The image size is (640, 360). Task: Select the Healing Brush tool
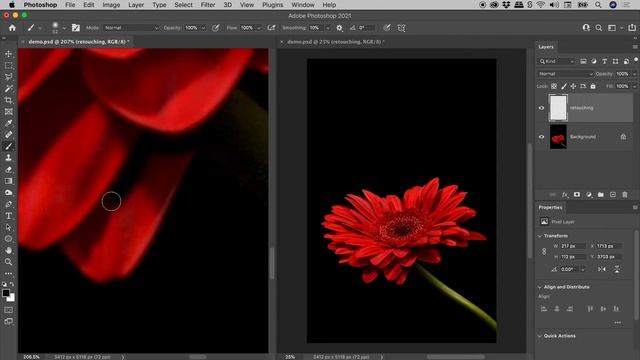[x=8, y=134]
